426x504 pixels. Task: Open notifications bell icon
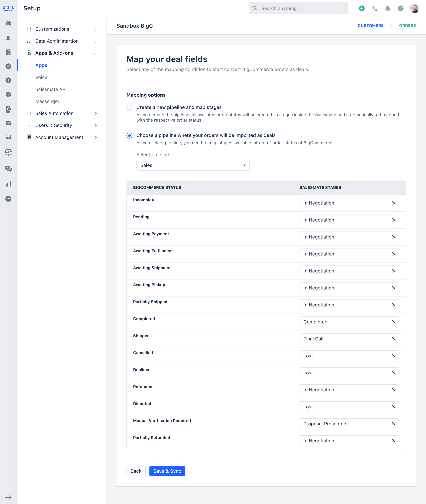(x=388, y=8)
